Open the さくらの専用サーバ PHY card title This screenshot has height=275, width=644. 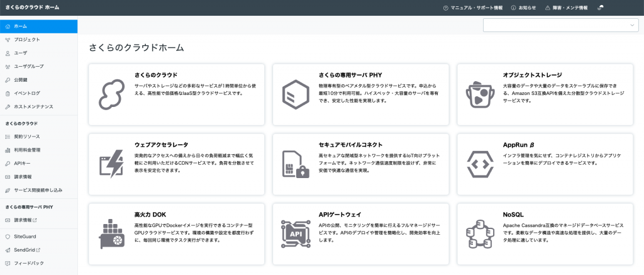pos(350,76)
